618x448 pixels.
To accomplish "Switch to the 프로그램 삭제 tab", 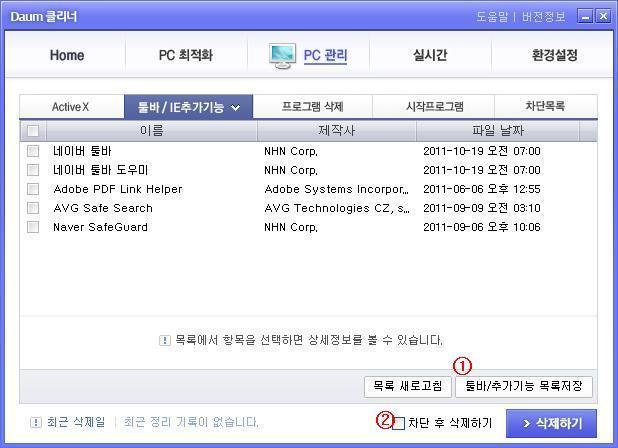I will click(x=313, y=106).
